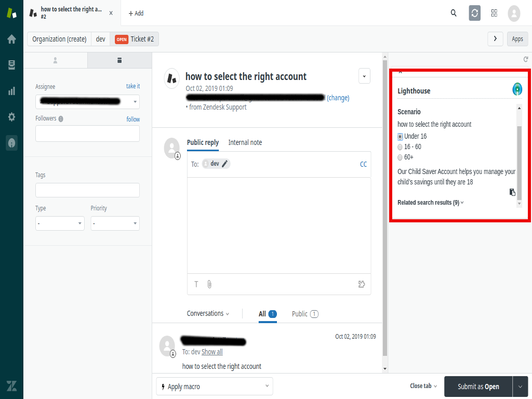Open search in the top bar

[453, 13]
